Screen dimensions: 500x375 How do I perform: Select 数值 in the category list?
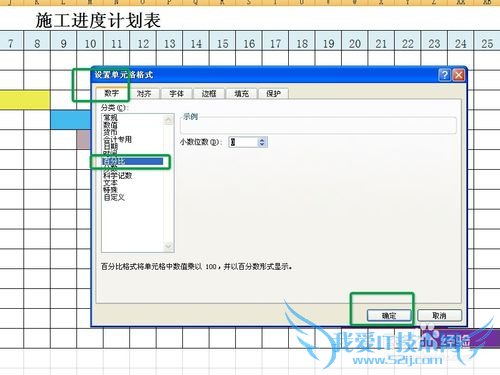point(110,125)
